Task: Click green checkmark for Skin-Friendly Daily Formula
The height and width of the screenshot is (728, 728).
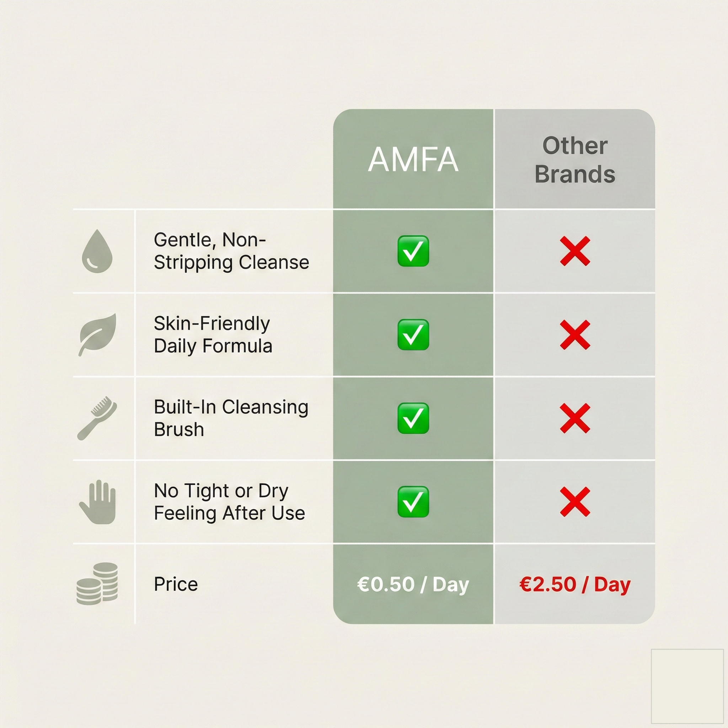Action: point(413,334)
